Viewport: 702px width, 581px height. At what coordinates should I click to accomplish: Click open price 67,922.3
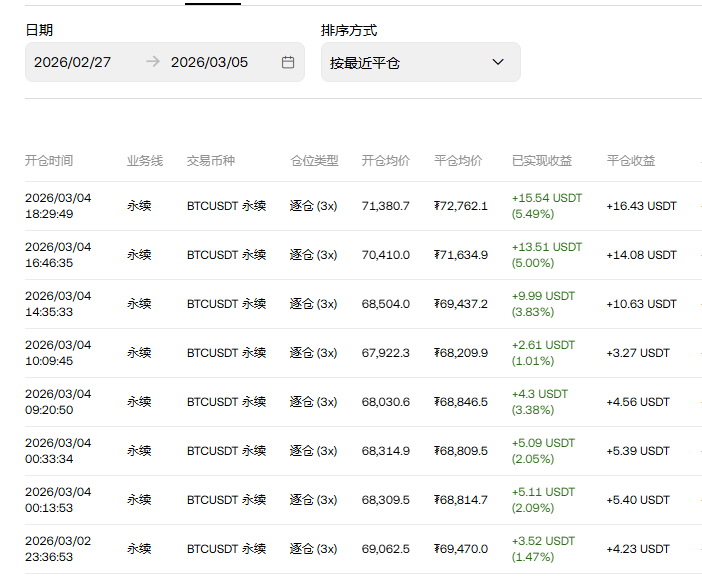pyautogui.click(x=385, y=353)
